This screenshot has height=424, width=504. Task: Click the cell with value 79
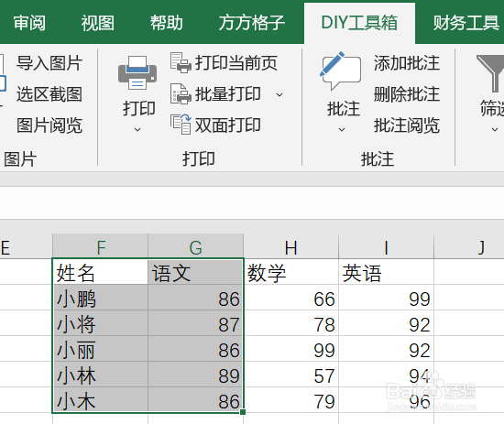[290, 400]
